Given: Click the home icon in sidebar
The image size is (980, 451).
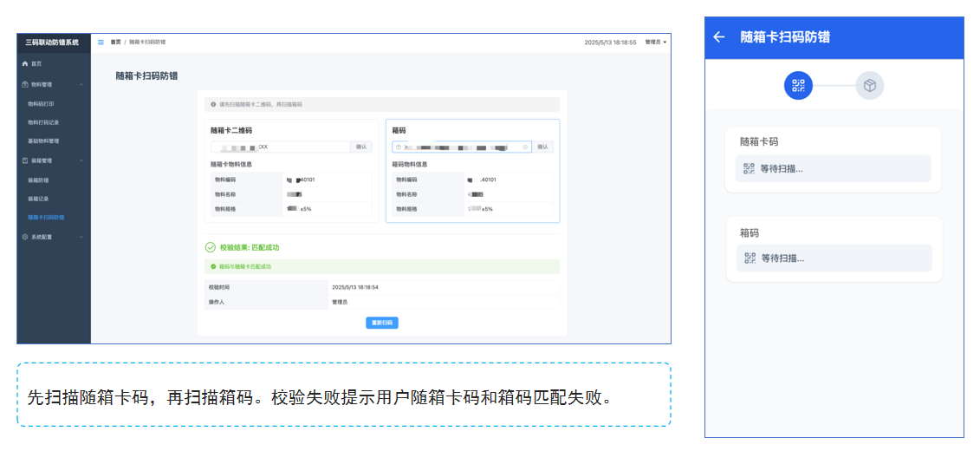Looking at the screenshot, I should pyautogui.click(x=25, y=64).
